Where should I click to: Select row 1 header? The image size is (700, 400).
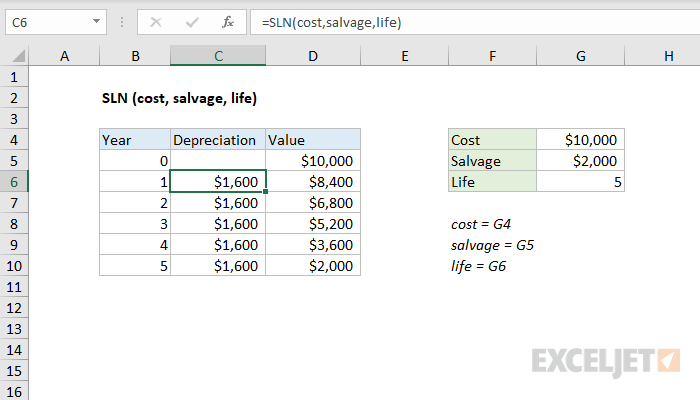pos(14,77)
